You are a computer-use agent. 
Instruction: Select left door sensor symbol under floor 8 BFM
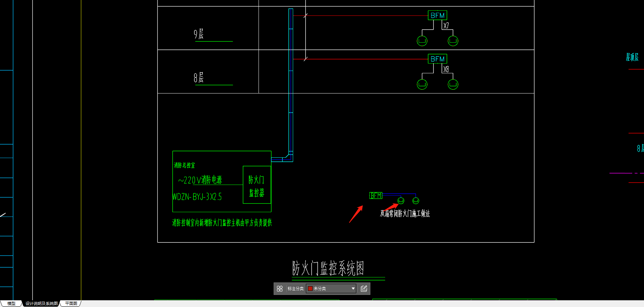click(x=422, y=84)
